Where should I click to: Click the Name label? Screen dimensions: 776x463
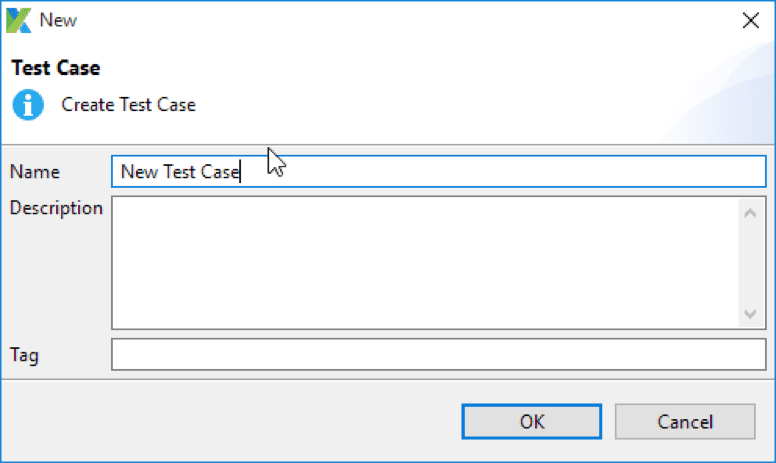click(x=35, y=172)
